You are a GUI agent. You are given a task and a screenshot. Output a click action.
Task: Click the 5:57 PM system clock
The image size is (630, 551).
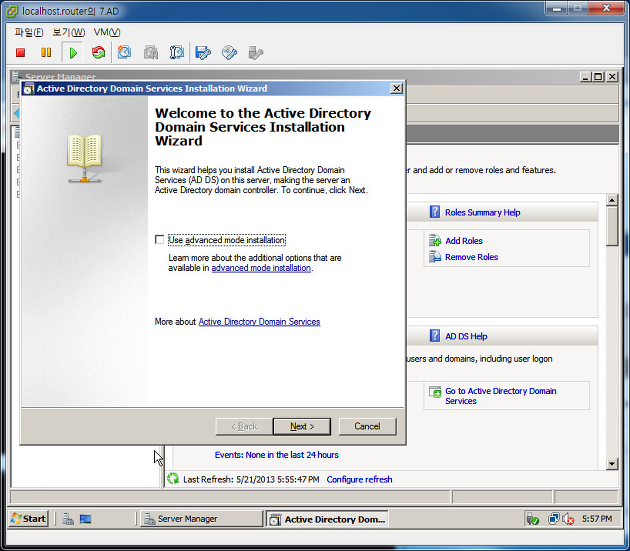tap(597, 519)
